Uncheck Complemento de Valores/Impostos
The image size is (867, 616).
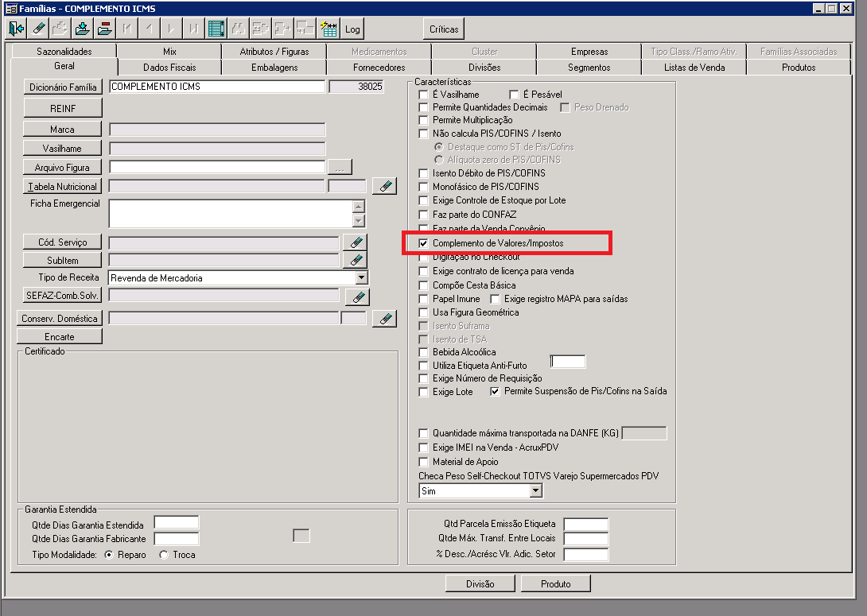point(423,243)
